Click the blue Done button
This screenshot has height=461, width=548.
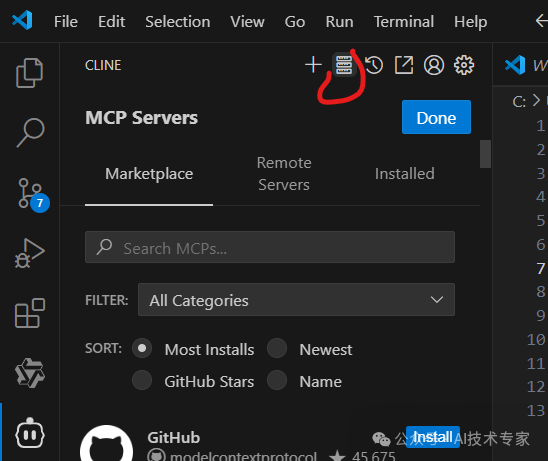click(436, 117)
